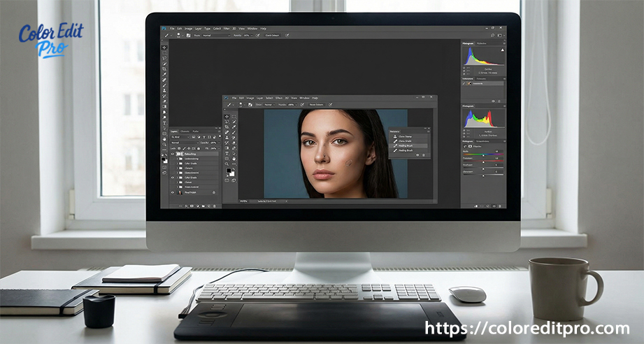Select Rectangular Marquee tool in main window toolbar
The image size is (644, 344).
[x=164, y=53]
